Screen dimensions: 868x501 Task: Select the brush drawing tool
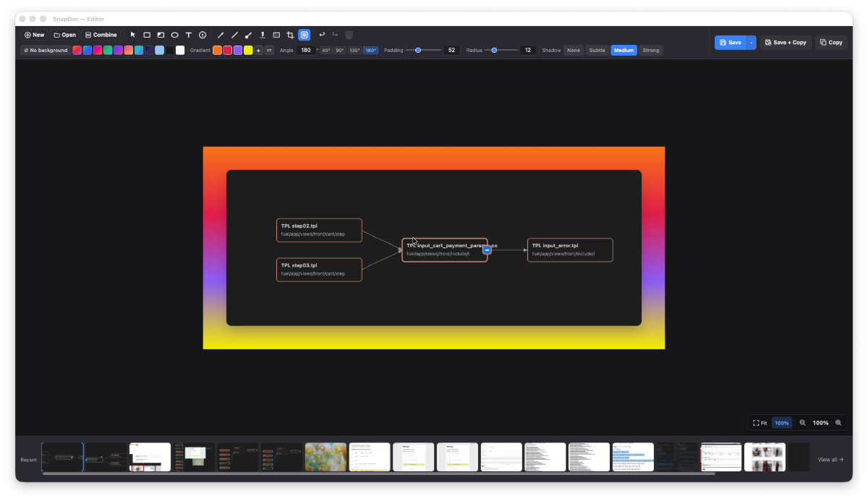(248, 35)
